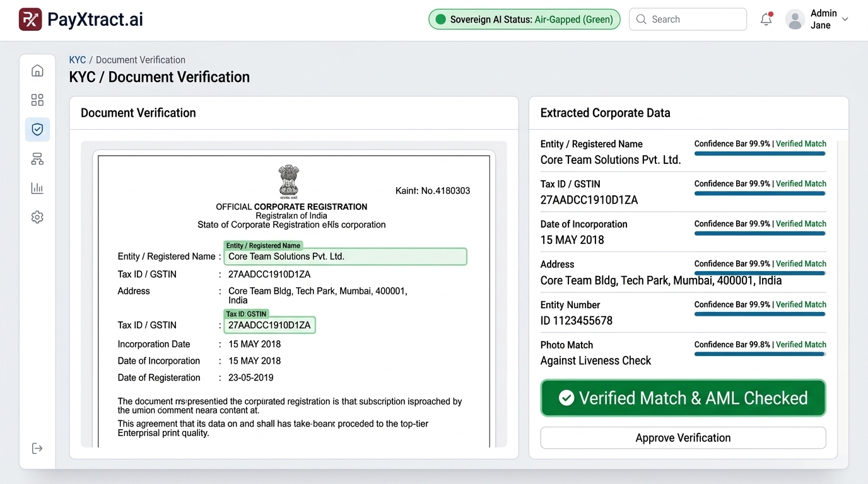Screen dimensions: 868x484
Task: Click the date '23-05-2019' in the document
Action: (x=251, y=377)
